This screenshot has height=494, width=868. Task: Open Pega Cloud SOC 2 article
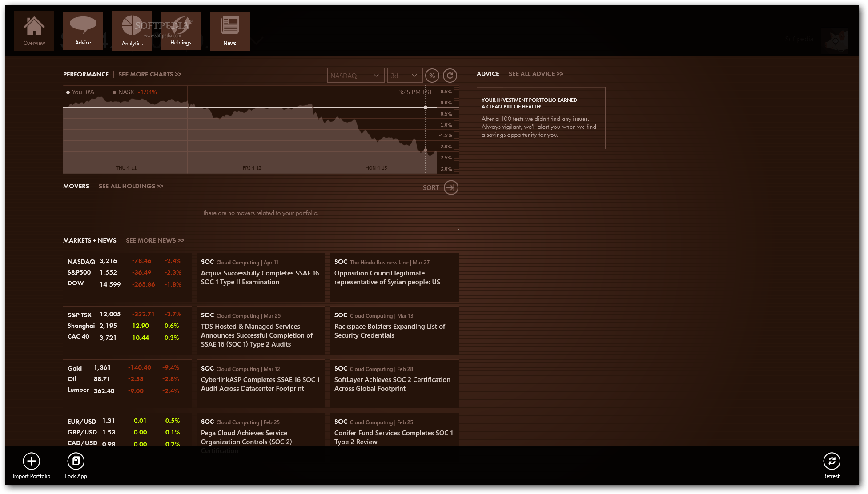(261, 430)
